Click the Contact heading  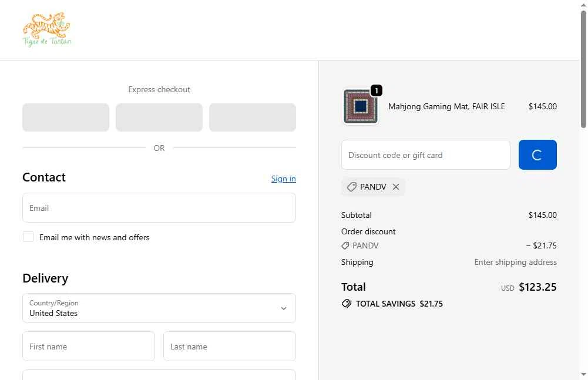point(44,177)
